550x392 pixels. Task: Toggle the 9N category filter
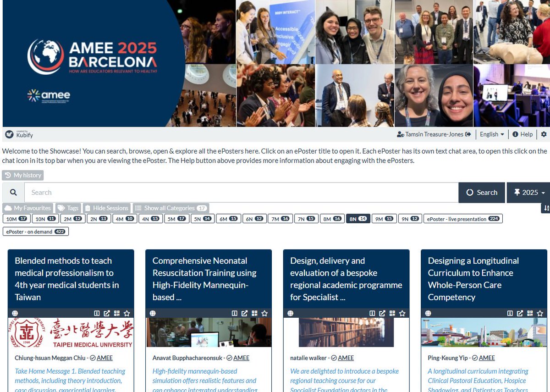[410, 219]
